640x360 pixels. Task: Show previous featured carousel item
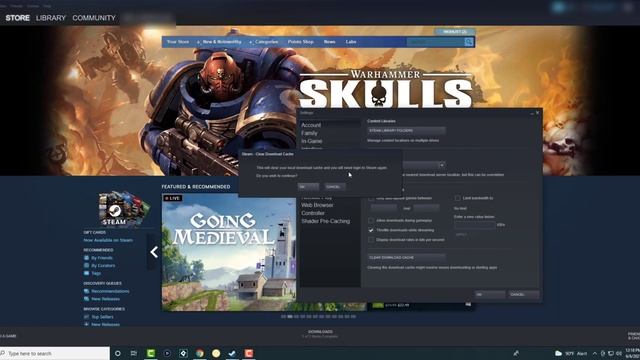pos(154,252)
